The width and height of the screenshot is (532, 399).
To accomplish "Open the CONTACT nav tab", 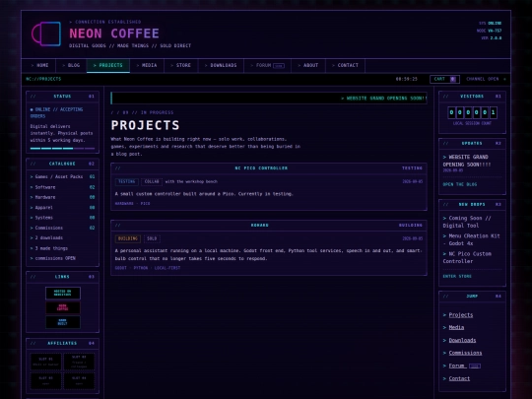I will tap(345, 65).
